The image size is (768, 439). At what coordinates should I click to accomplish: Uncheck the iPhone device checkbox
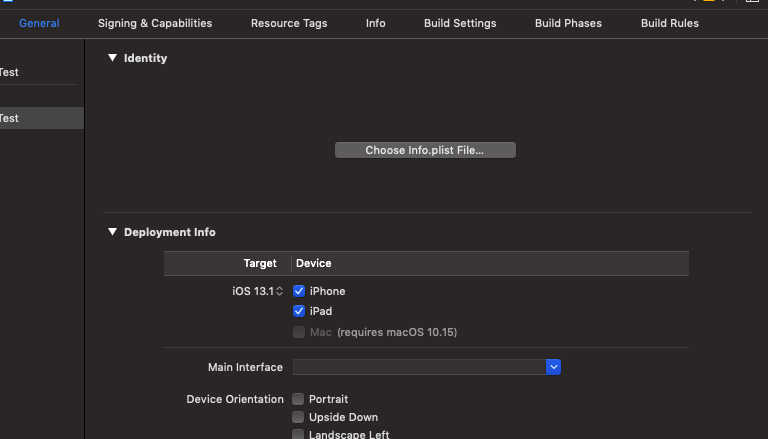[299, 291]
